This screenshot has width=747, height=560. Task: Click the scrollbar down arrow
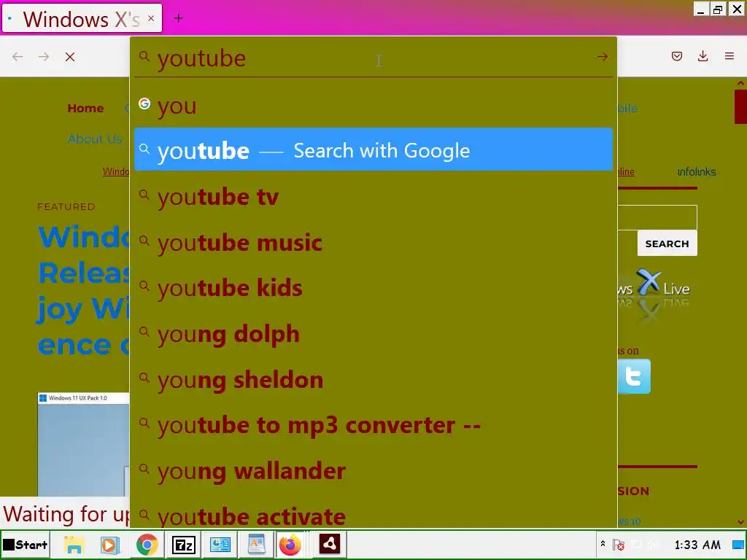[740, 522]
